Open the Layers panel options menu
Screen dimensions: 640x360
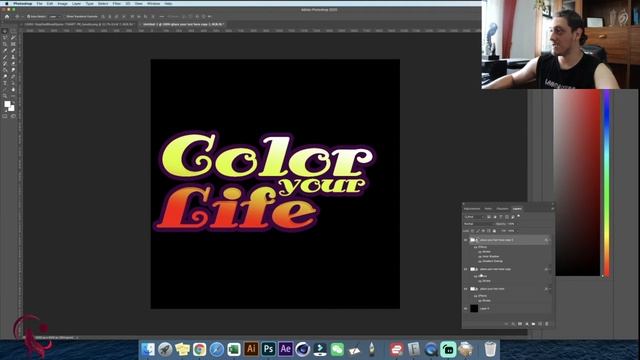tap(553, 209)
